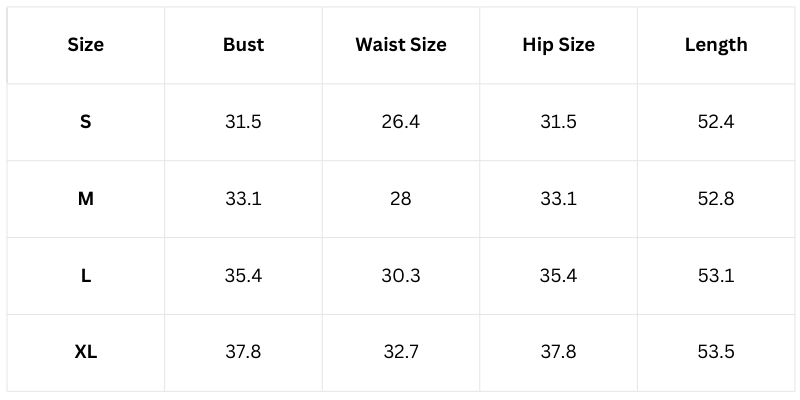
Task: Click the 26.4 waist value for S
Action: click(401, 122)
